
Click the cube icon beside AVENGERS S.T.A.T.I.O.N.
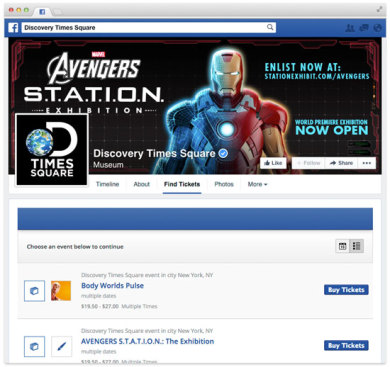coord(34,347)
